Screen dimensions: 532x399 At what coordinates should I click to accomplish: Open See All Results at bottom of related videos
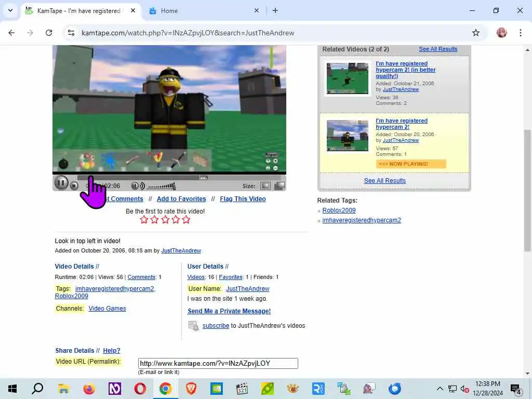pyautogui.click(x=385, y=180)
